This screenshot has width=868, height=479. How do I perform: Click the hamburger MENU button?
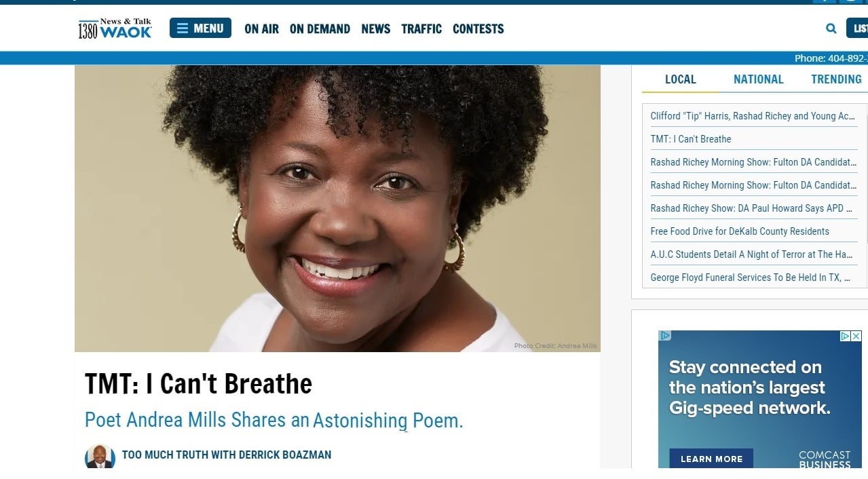coord(200,28)
